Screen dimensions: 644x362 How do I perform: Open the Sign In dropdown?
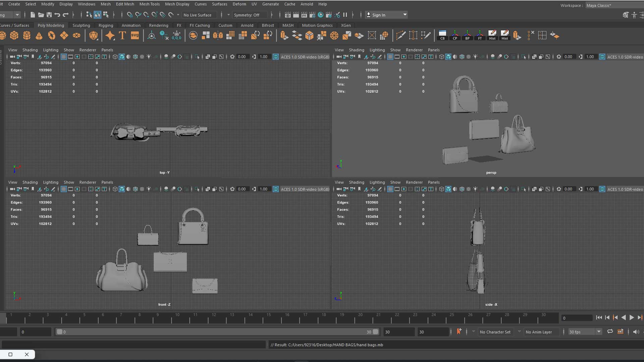pos(405,15)
